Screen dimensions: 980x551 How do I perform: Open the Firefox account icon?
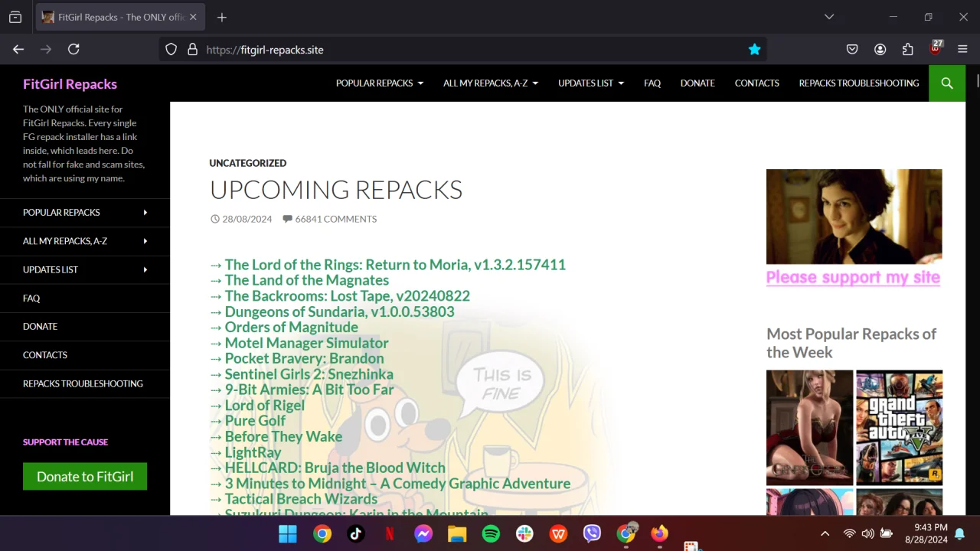click(x=880, y=49)
